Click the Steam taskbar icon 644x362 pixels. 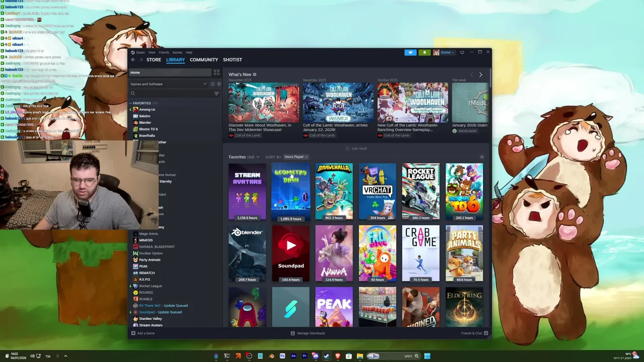tap(327, 356)
